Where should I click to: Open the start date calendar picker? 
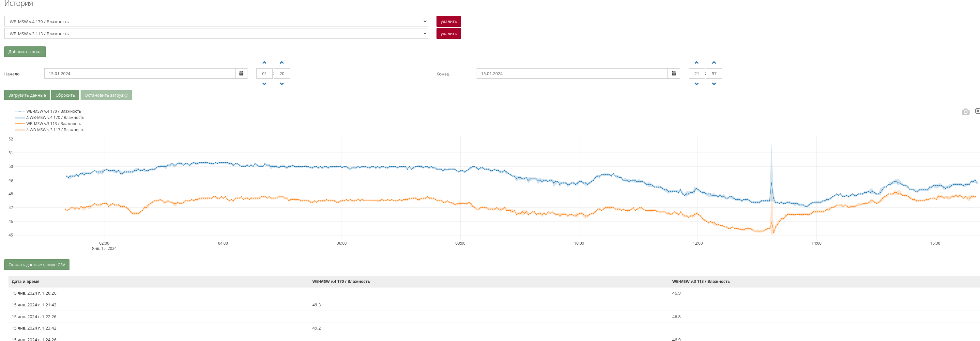[241, 73]
